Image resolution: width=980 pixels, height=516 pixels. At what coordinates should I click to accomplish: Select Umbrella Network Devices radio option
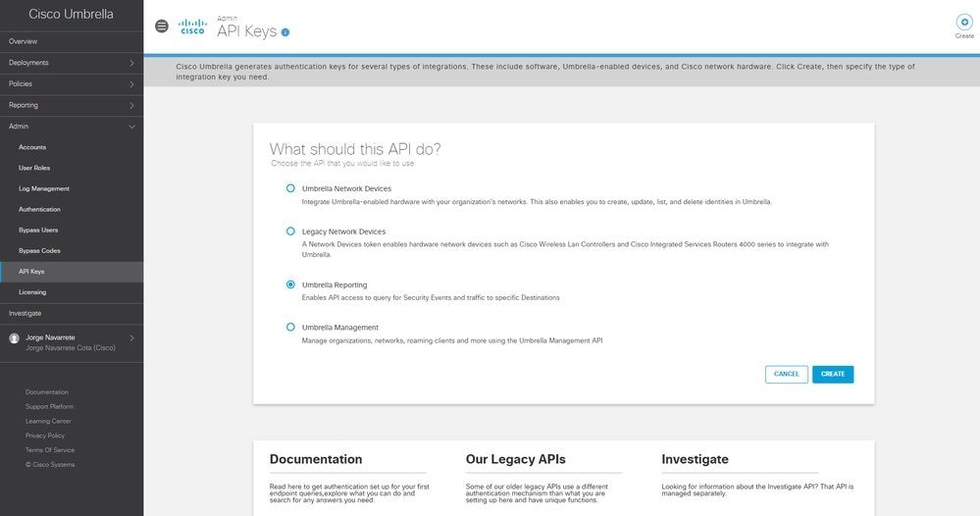[x=290, y=188]
